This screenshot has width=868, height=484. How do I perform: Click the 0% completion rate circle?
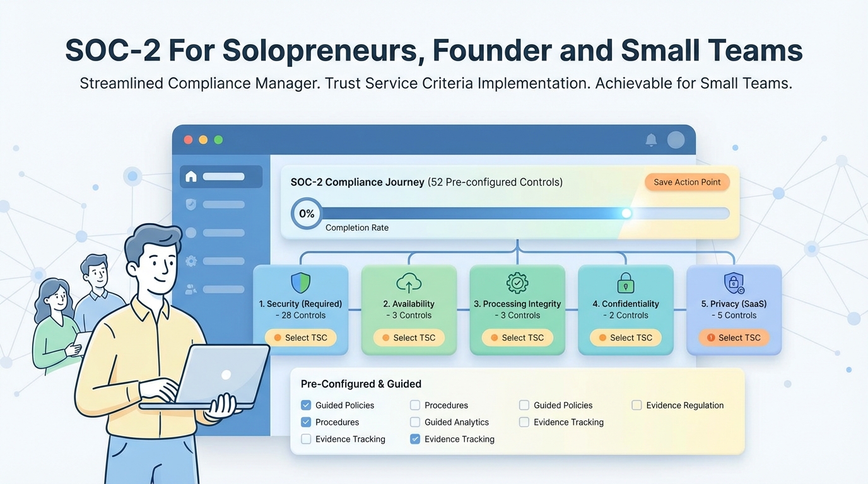pyautogui.click(x=307, y=214)
